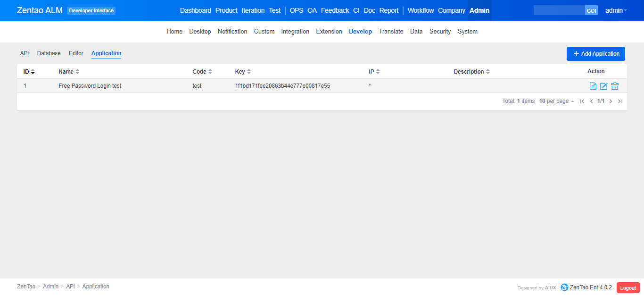This screenshot has height=295, width=644.
Task: Sort the table by Key column
Action: [x=243, y=72]
